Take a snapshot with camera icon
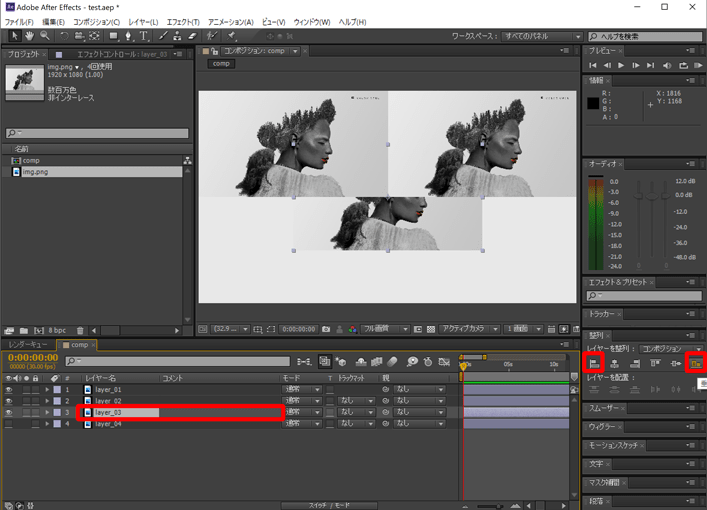Viewport: 707px width, 510px height. point(326,330)
